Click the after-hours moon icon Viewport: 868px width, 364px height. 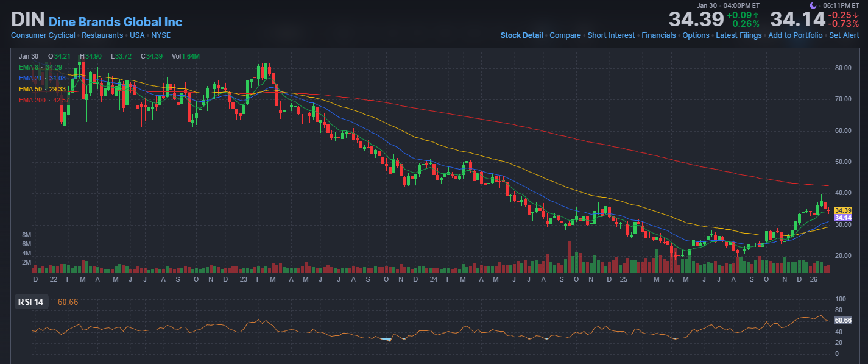813,5
